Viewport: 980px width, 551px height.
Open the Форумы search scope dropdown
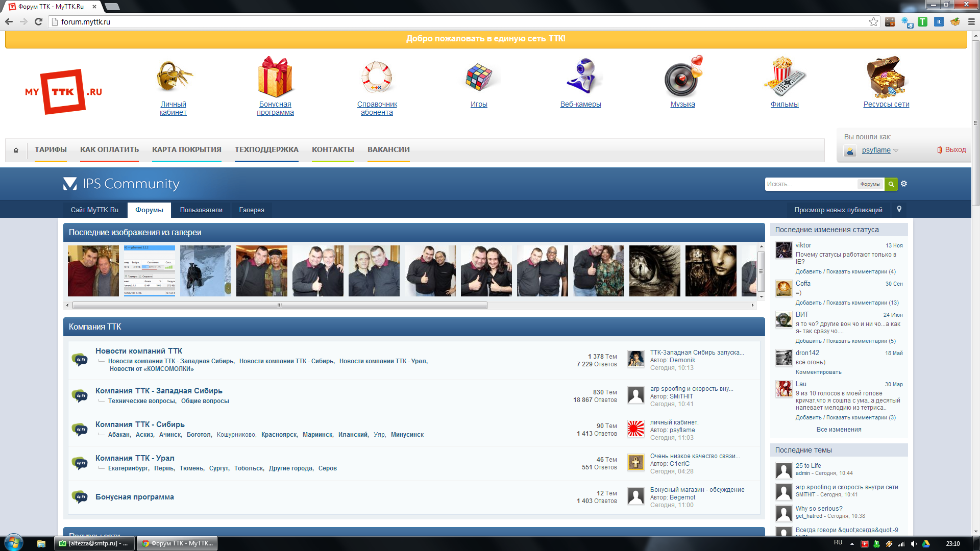[870, 184]
